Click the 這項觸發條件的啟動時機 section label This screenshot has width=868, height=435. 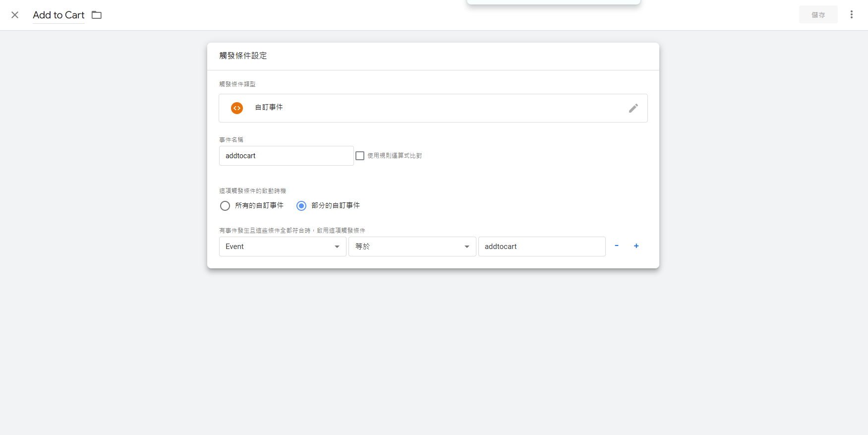pos(252,191)
